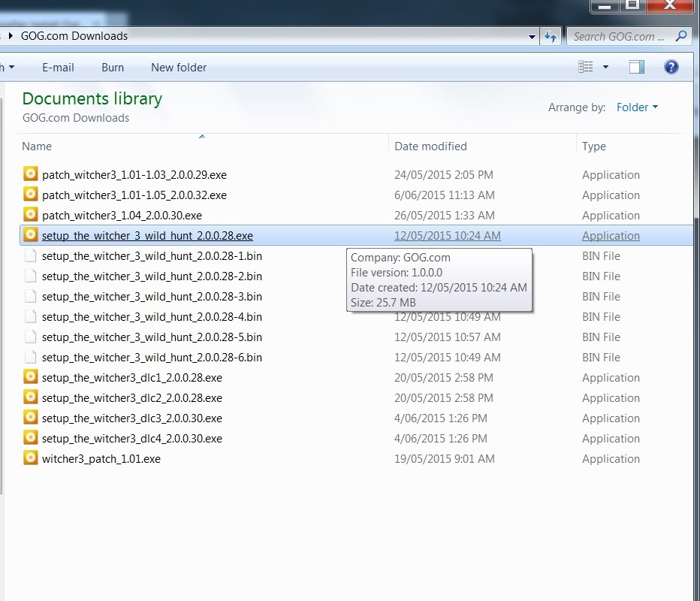Click the Burn toolbar button
700x601 pixels.
coord(113,68)
